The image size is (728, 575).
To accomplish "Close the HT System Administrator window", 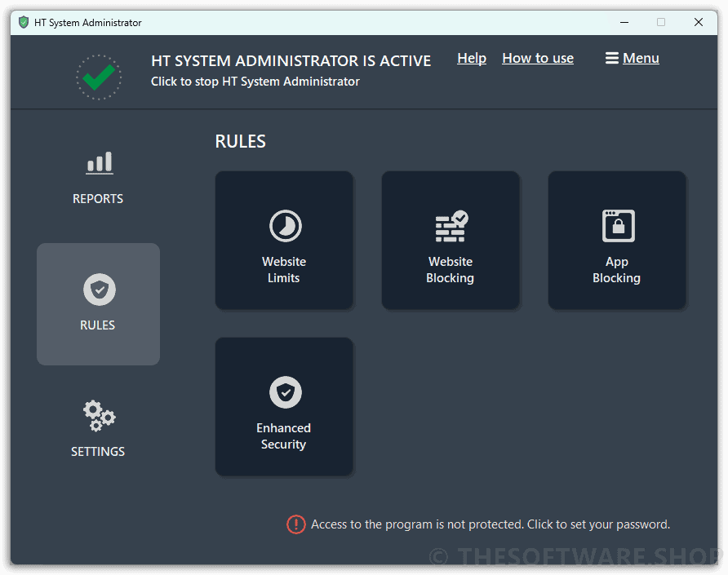I will pos(699,22).
